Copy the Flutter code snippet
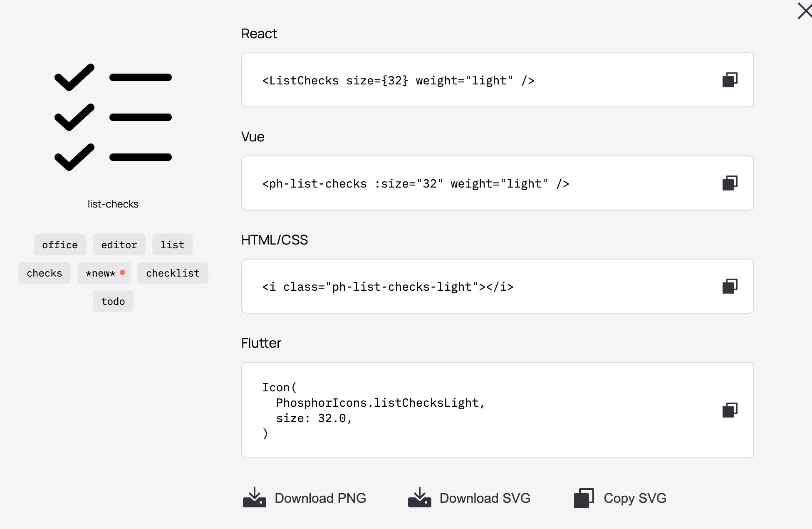This screenshot has width=812, height=529. tap(730, 410)
